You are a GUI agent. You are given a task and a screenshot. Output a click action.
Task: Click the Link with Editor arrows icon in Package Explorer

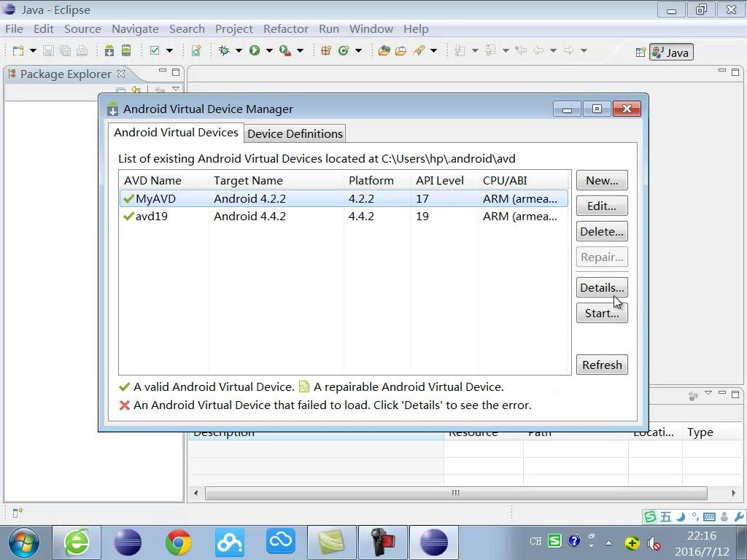pos(136,90)
